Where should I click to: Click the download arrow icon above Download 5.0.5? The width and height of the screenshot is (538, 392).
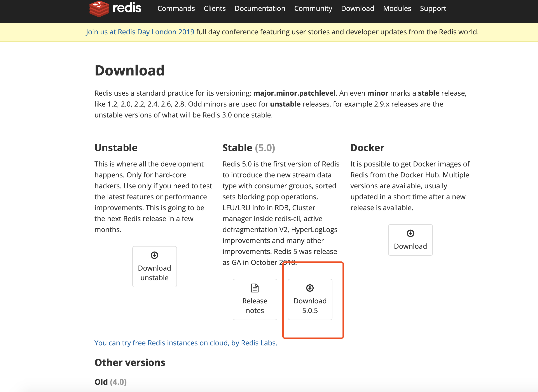(309, 288)
